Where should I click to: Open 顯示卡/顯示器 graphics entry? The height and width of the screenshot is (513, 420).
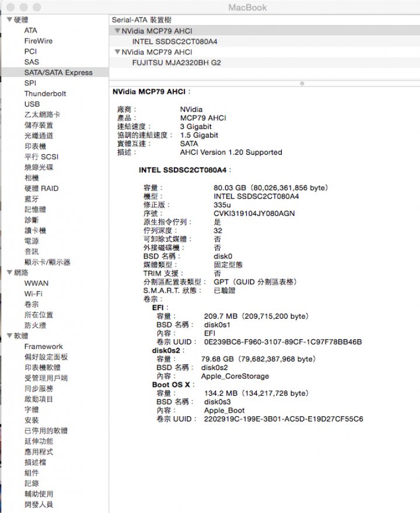(x=47, y=261)
